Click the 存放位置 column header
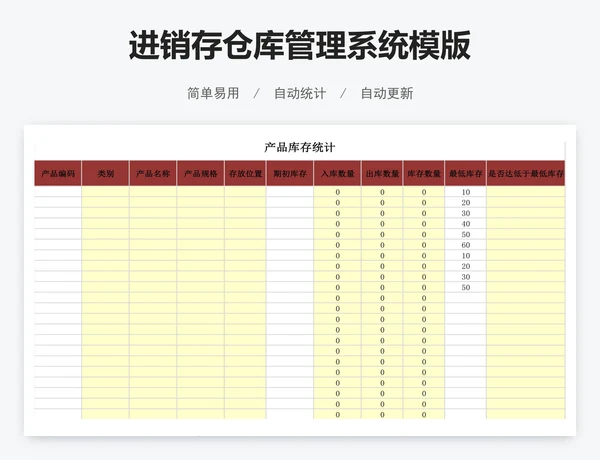The width and height of the screenshot is (600, 460). coord(245,173)
